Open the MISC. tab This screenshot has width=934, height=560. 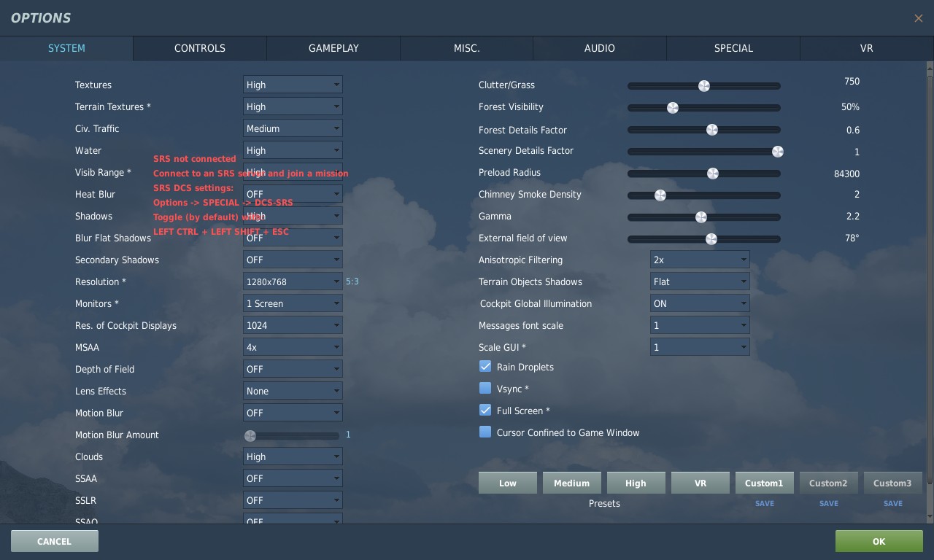tap(466, 48)
